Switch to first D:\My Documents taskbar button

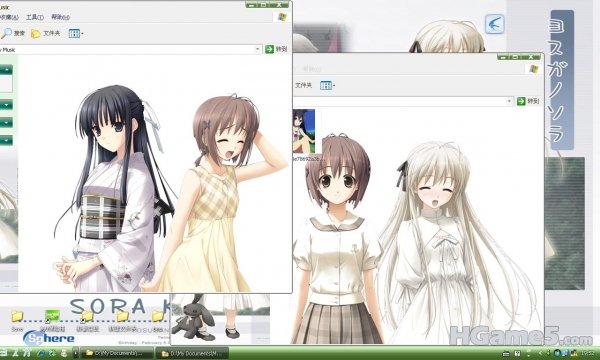point(117,353)
